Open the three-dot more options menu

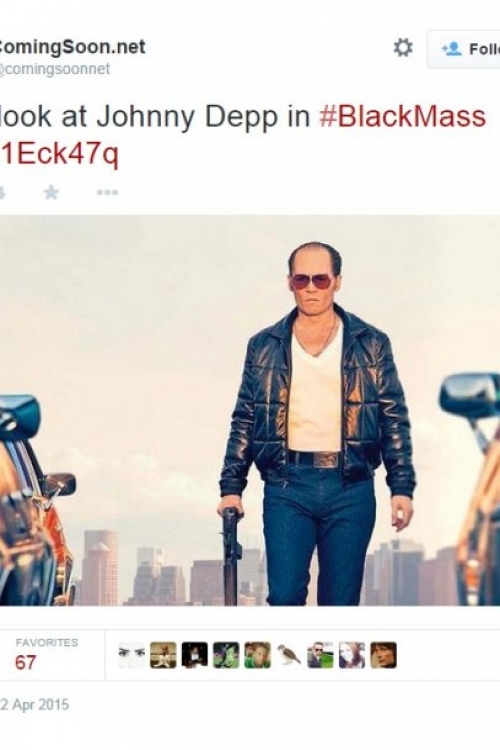[107, 193]
